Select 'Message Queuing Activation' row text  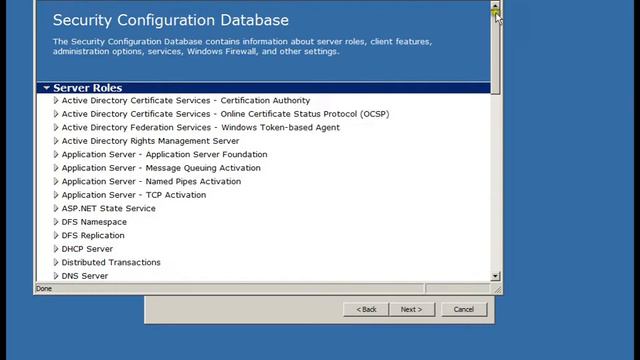click(161, 168)
